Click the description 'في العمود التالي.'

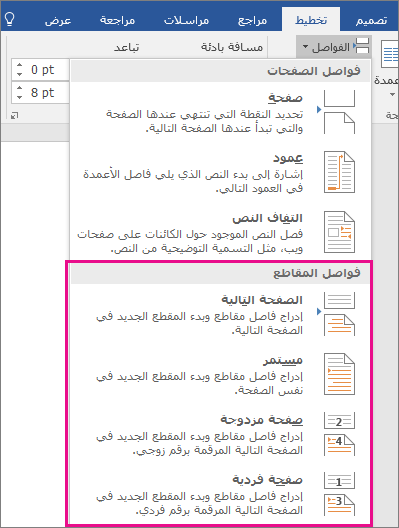[x=259, y=189]
